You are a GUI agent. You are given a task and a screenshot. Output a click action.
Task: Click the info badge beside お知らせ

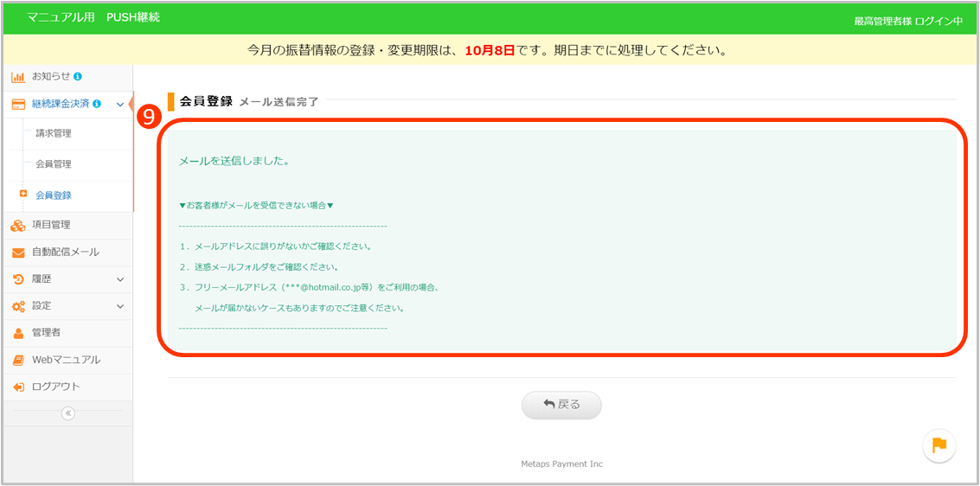(x=78, y=77)
